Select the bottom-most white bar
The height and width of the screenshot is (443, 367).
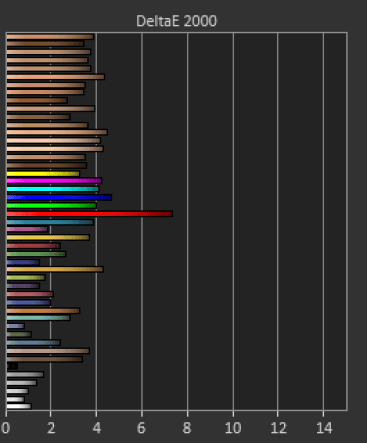(x=19, y=406)
